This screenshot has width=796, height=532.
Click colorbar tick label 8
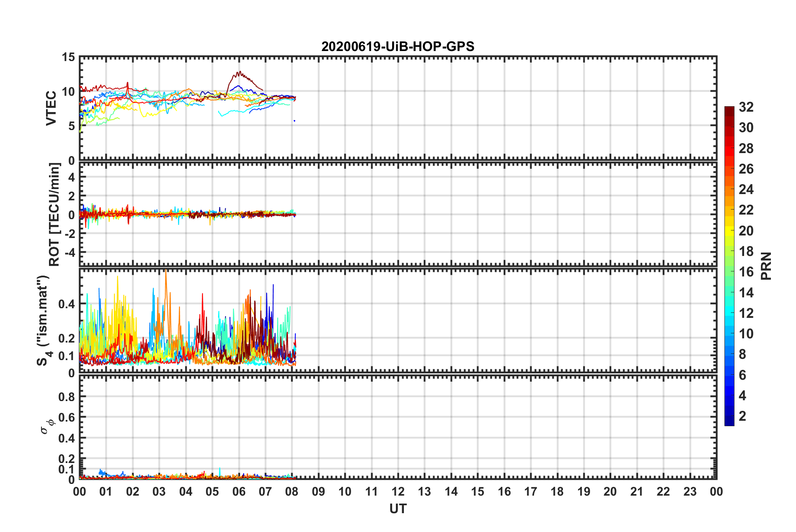(742, 354)
